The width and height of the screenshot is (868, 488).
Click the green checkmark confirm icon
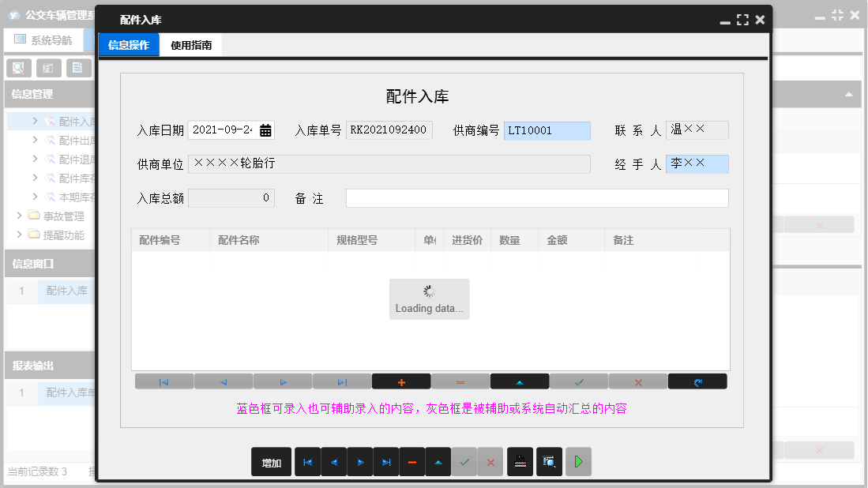(x=579, y=381)
